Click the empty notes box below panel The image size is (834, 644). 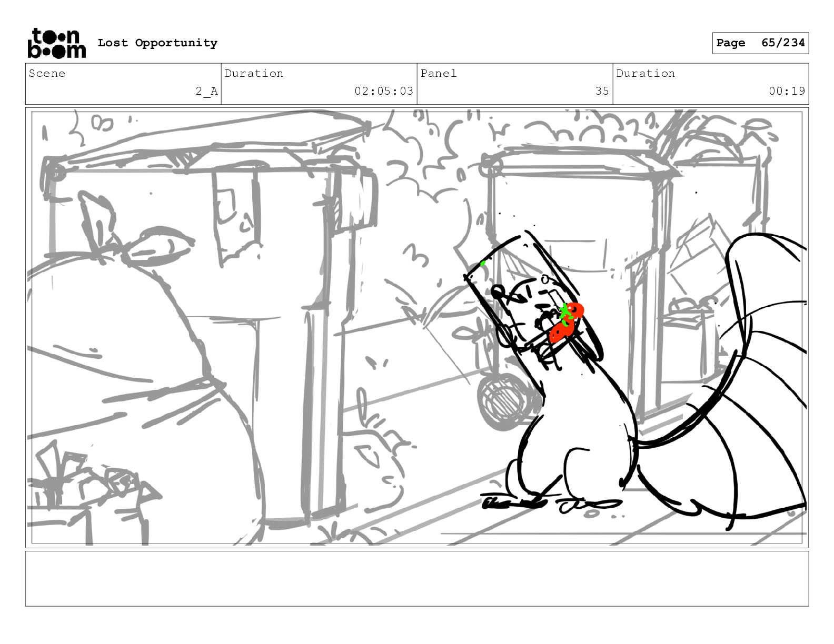[417, 579]
